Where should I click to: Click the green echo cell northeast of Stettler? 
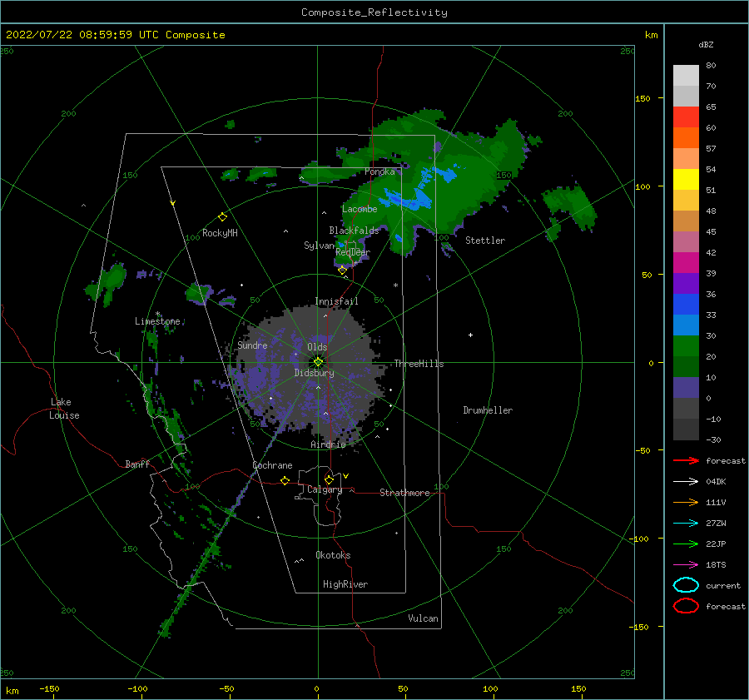coord(571,207)
